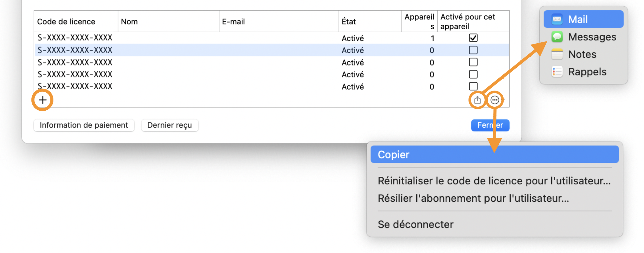Click the share icon below the table
This screenshot has width=644, height=253.
pos(477,100)
